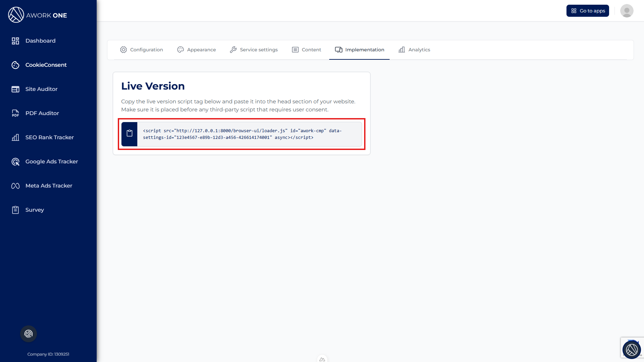This screenshot has height=362, width=644.
Task: Click the fingerprint icon button
Action: pos(29,334)
